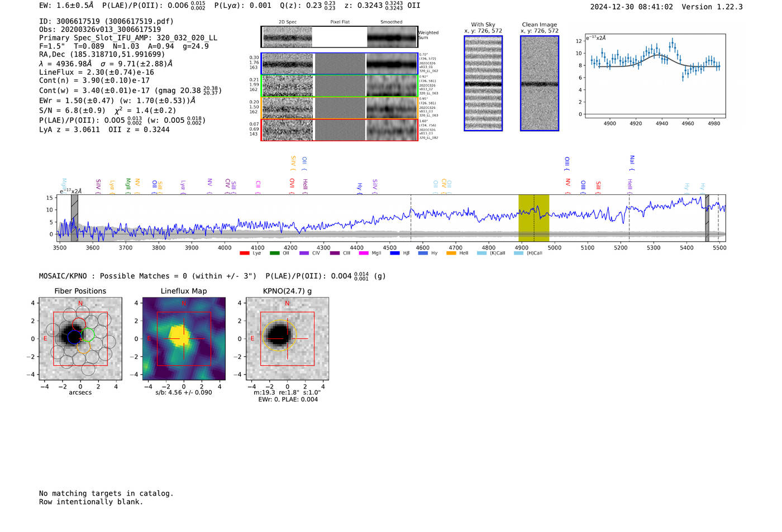The image size is (782, 532).
Task: Click the hatched gray band near 3550 Å
Action: click(74, 218)
